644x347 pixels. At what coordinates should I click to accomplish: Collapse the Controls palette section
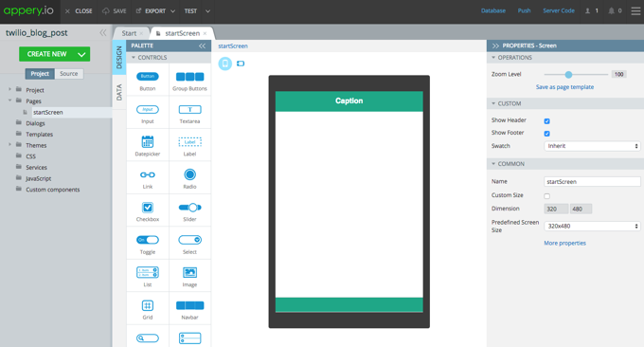pyautogui.click(x=134, y=58)
